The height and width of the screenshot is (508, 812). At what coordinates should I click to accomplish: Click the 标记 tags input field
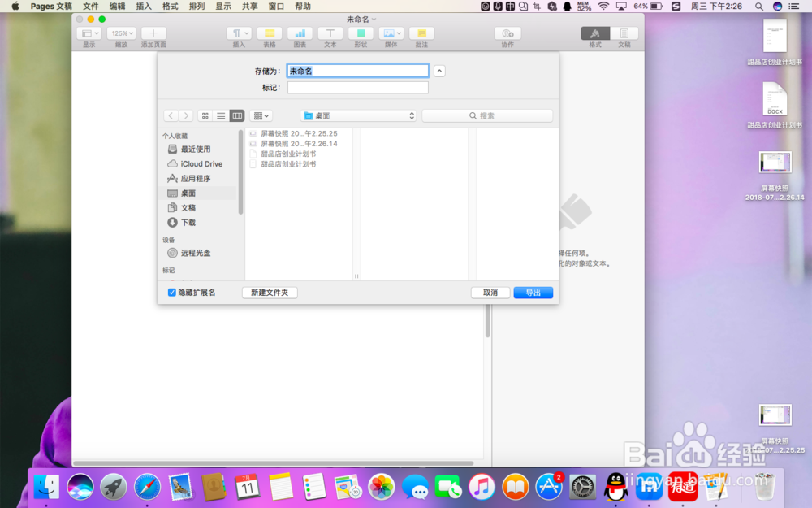(x=358, y=88)
